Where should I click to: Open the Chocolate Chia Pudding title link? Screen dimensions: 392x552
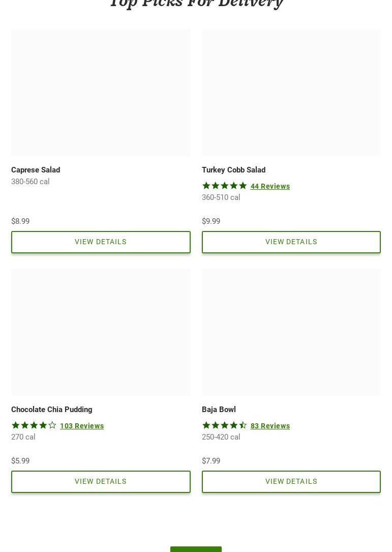(x=52, y=410)
